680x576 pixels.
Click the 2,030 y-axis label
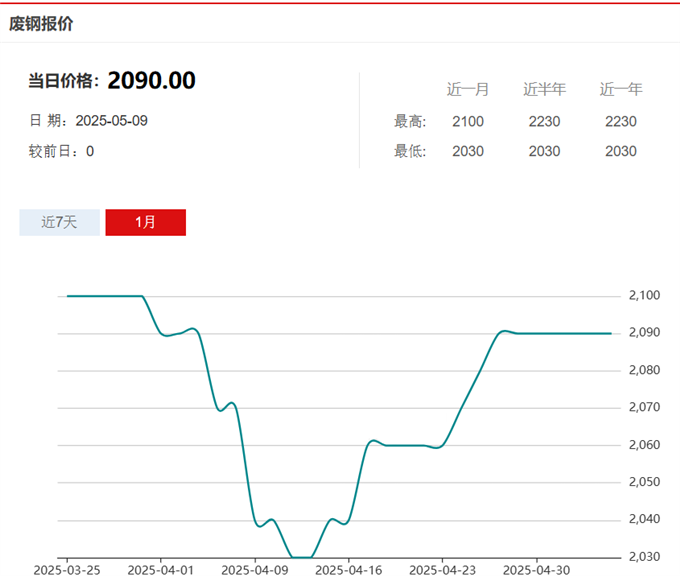coord(644,556)
